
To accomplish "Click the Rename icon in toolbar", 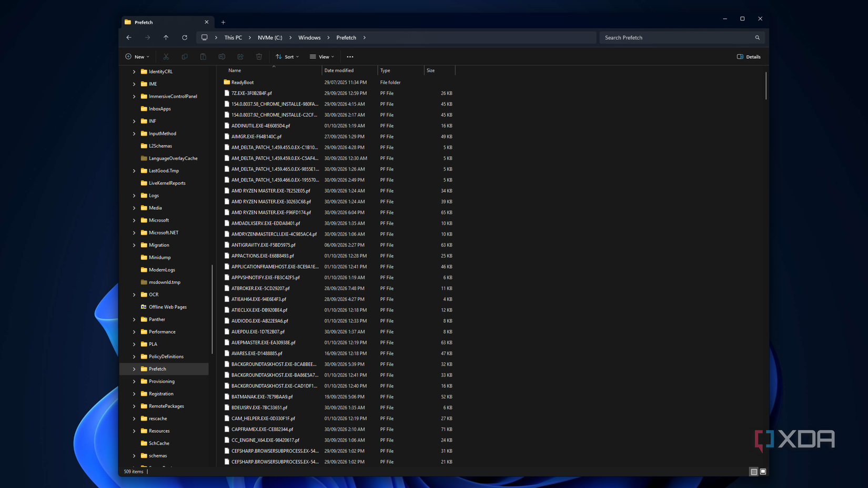I will (222, 57).
